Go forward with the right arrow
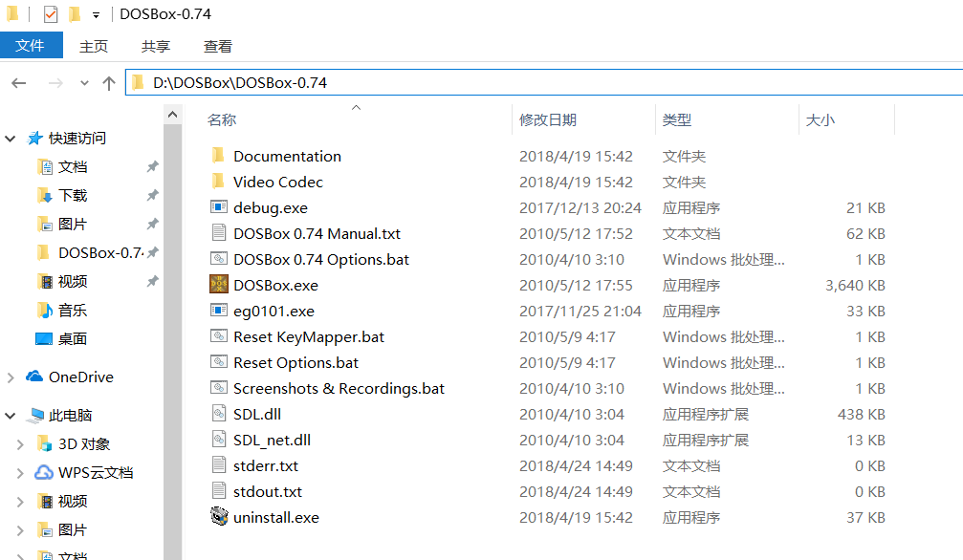The image size is (963, 560). click(55, 83)
